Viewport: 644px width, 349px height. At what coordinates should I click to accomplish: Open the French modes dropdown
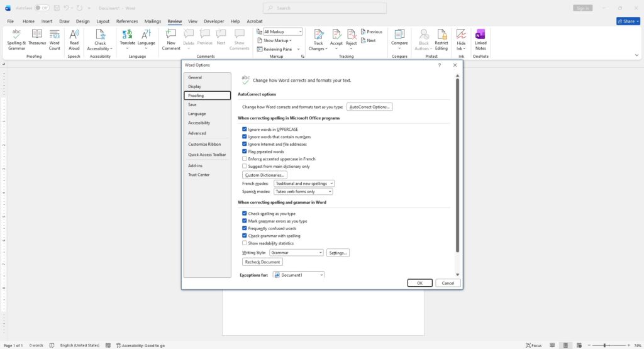point(304,184)
